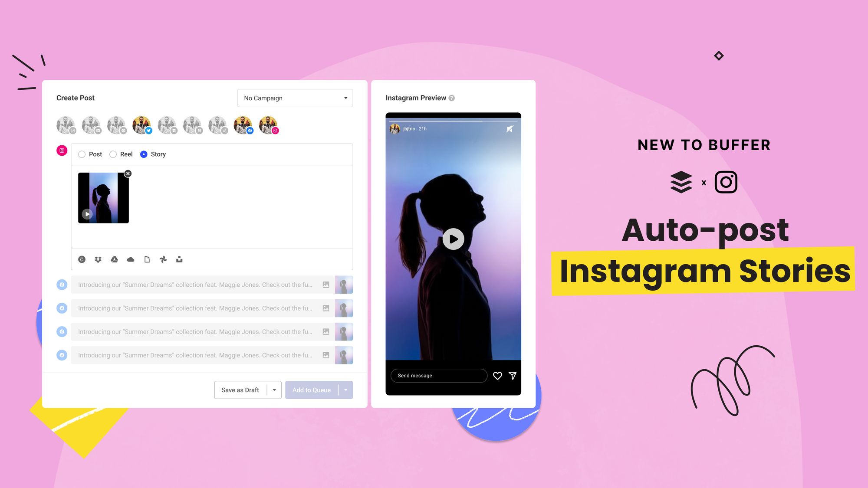868x488 pixels.
Task: Select the Post radio button
Action: pos(82,154)
